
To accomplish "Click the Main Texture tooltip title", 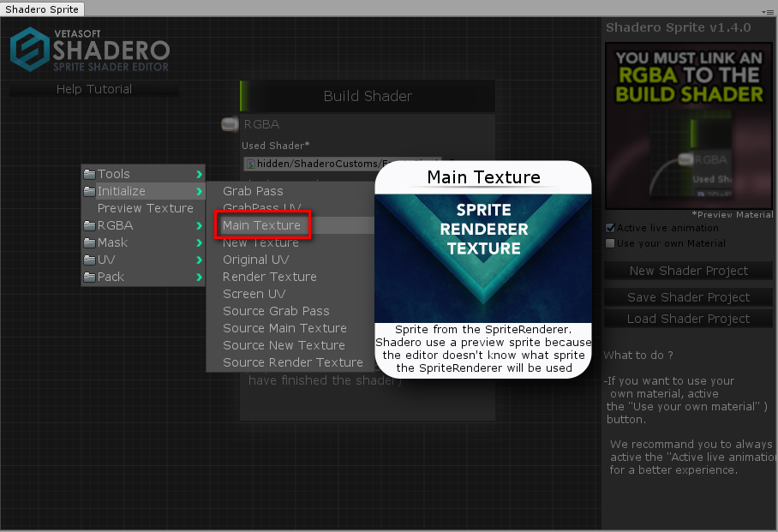I will pyautogui.click(x=484, y=177).
